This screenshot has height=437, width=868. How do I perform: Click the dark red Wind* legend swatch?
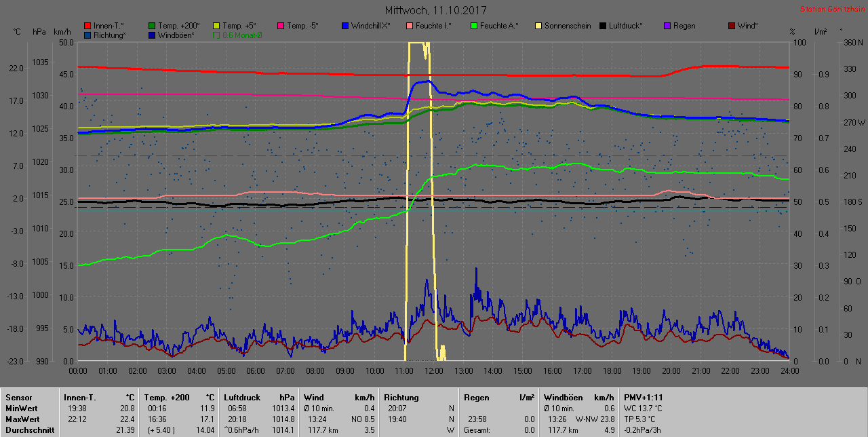[x=731, y=26]
